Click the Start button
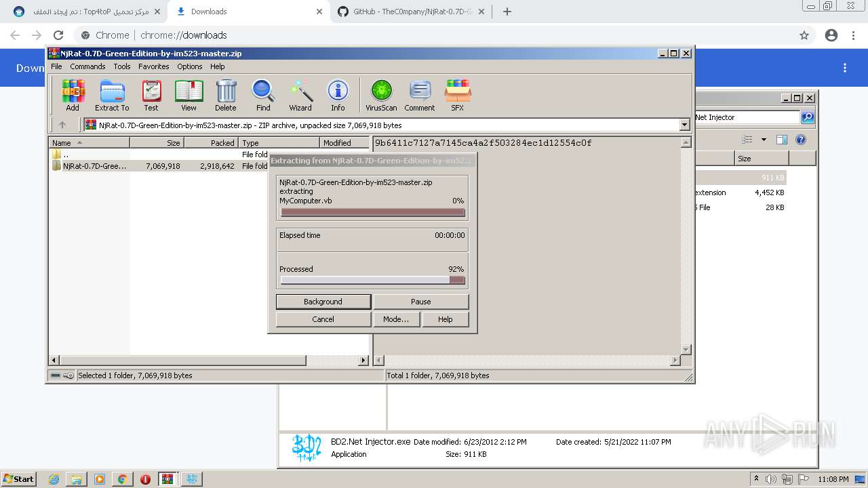Viewport: 868px width, 488px height. point(19,479)
